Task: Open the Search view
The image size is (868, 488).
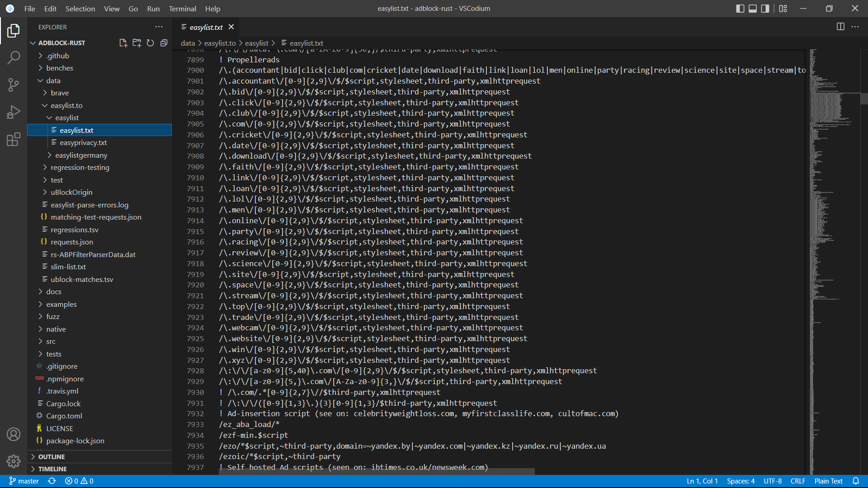Action: [x=14, y=58]
